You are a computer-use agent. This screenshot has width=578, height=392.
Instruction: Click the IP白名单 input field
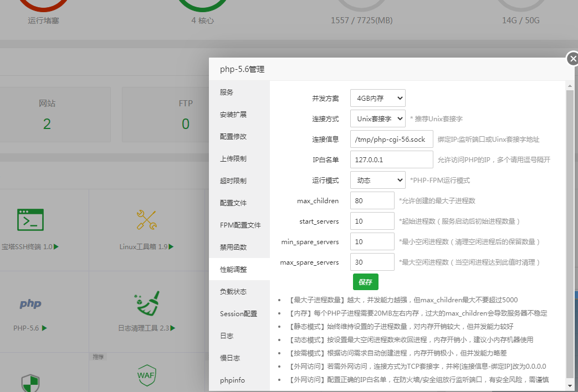[391, 159]
